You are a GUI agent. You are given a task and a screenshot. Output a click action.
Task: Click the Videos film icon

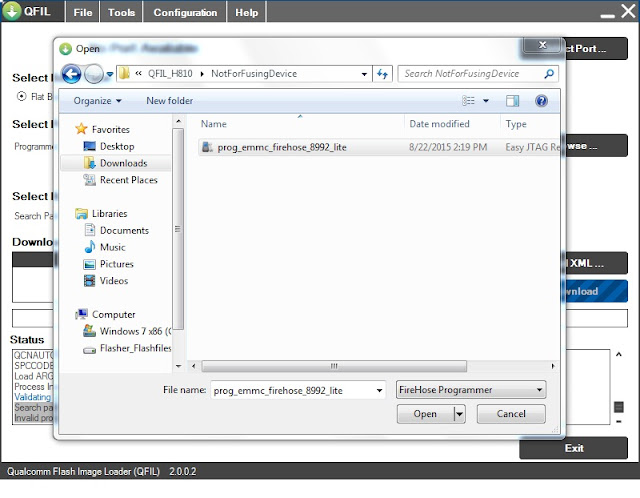[x=89, y=280]
